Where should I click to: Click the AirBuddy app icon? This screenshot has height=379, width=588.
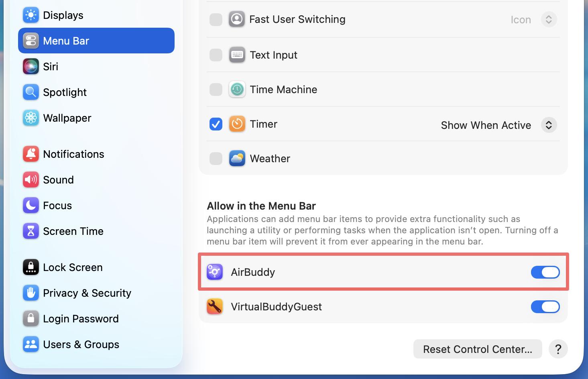[215, 272]
